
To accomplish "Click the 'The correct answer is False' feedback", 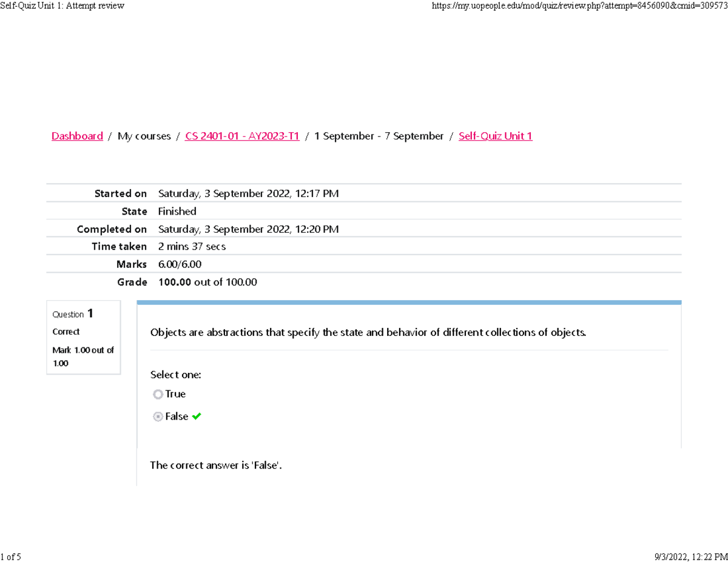I will click(216, 466).
